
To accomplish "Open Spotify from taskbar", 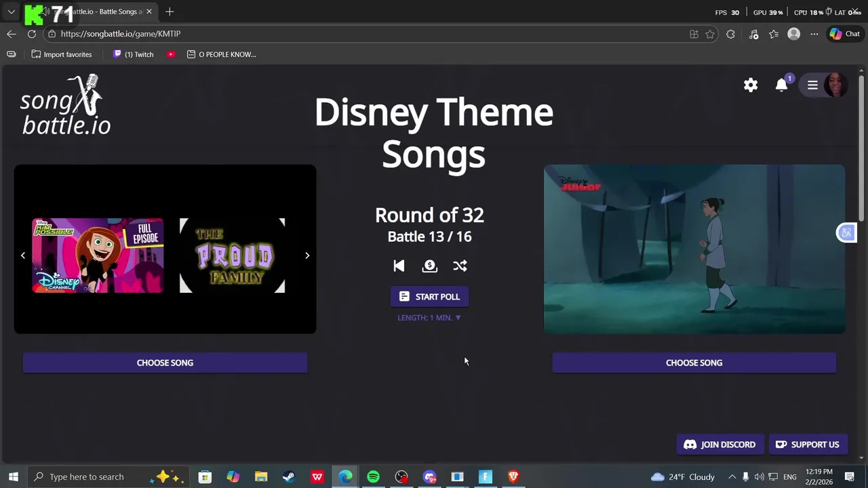I will [x=373, y=476].
